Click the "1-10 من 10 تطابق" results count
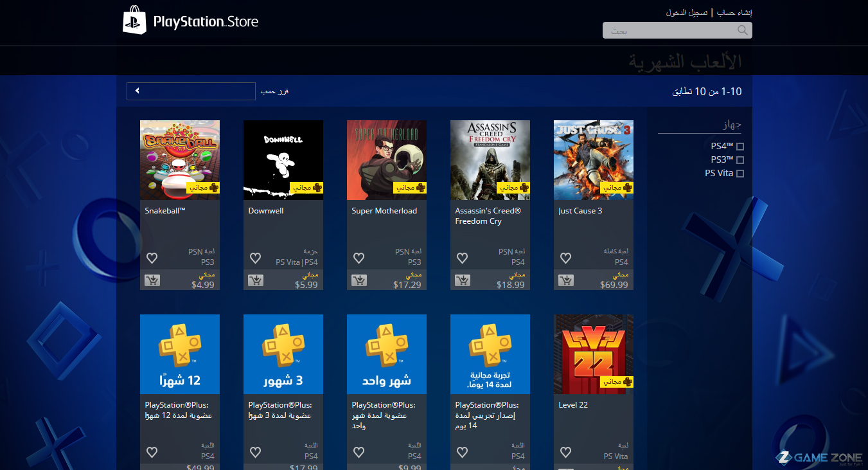 [707, 92]
